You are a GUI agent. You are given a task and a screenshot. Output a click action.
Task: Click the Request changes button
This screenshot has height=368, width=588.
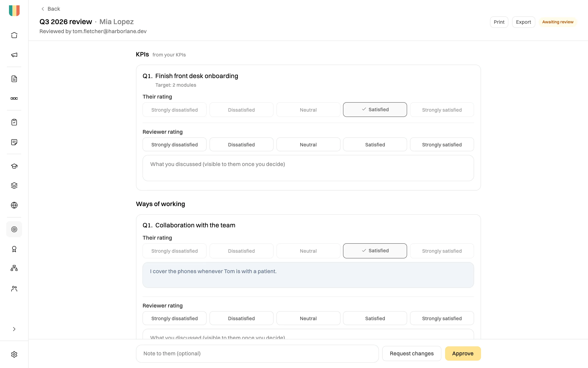(x=412, y=354)
